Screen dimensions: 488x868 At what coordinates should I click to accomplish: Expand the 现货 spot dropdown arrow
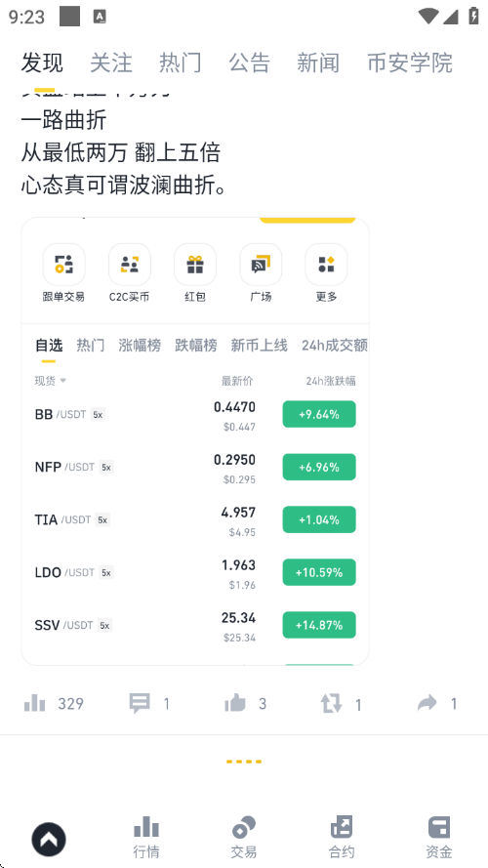click(x=63, y=381)
